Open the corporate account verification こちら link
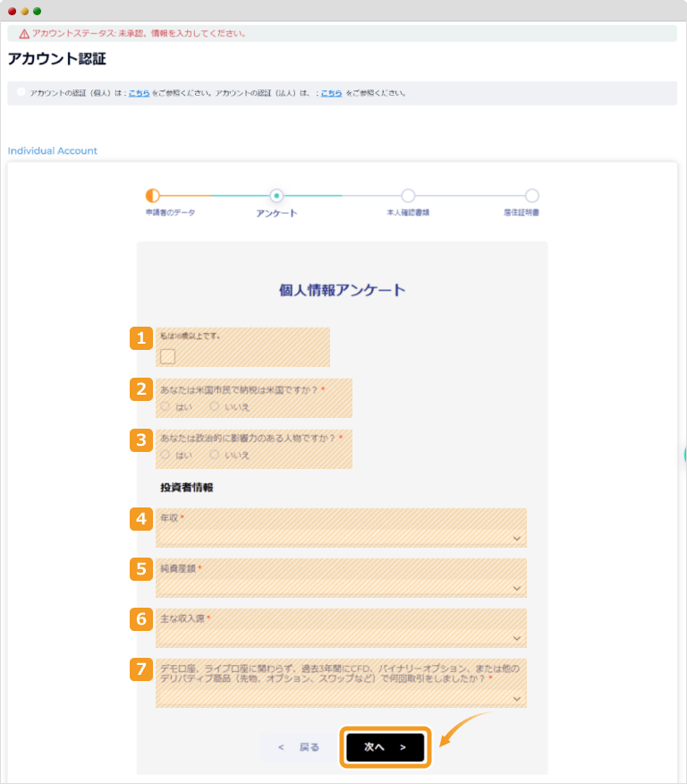The image size is (687, 784). pos(331,93)
